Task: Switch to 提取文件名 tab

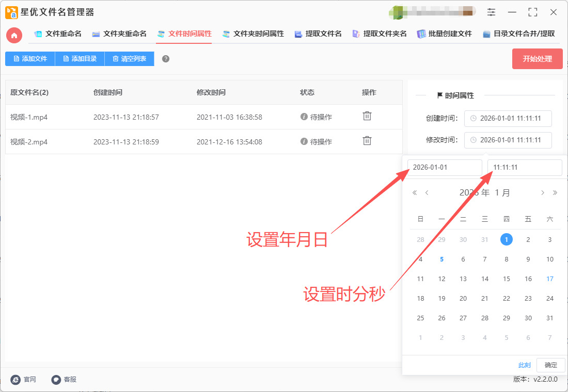Action: click(318, 34)
